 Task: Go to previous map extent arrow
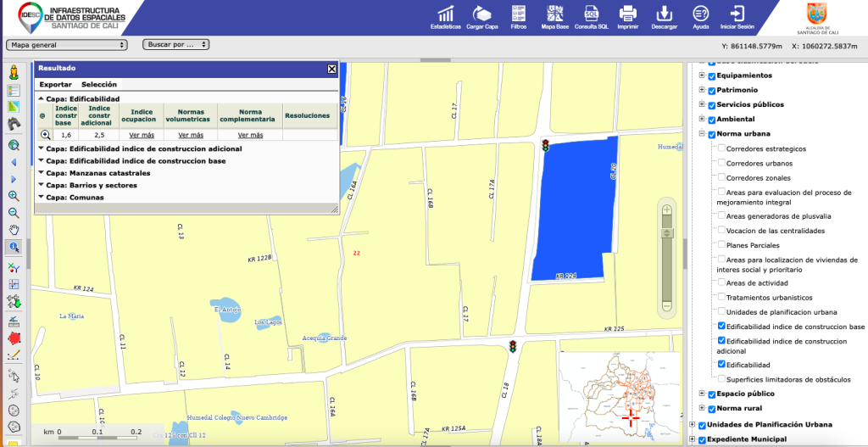(x=14, y=162)
